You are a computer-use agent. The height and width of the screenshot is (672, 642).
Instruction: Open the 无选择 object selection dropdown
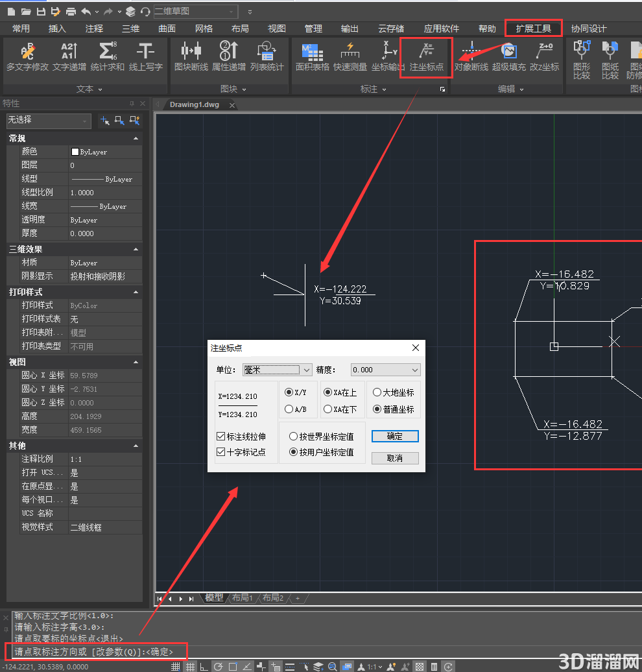49,121
